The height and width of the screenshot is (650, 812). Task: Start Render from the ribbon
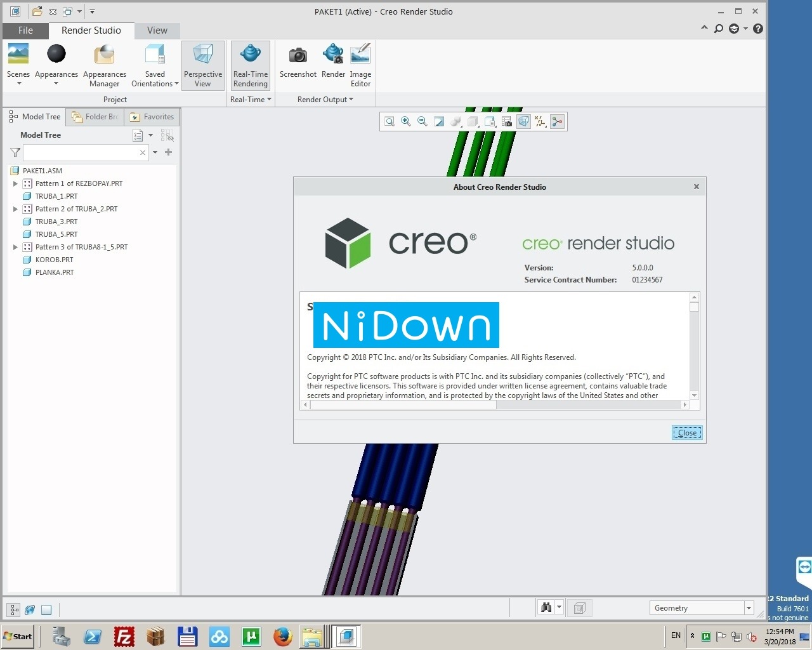(x=333, y=61)
